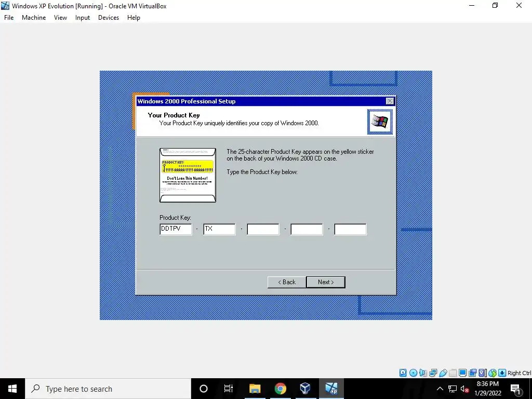Click the VirtualBox window title icon

[x=5, y=6]
